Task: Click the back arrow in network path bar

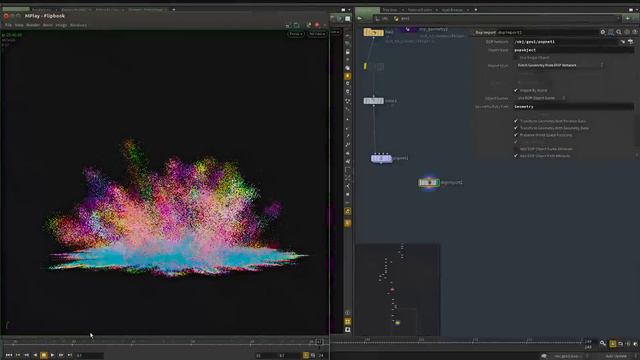Action: pos(360,18)
